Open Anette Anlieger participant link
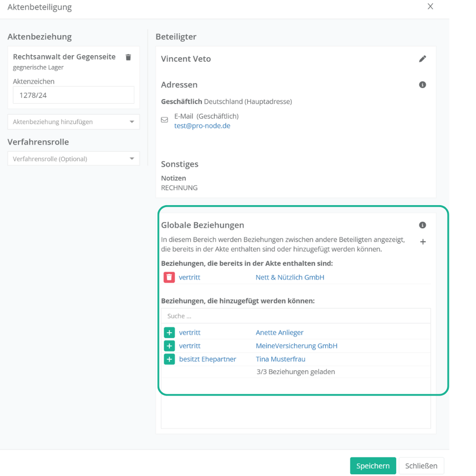This screenshot has height=476, width=476. click(279, 333)
